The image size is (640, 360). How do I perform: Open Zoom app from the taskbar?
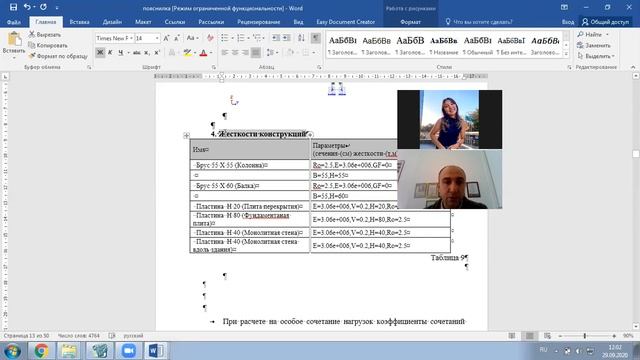[x=129, y=351]
